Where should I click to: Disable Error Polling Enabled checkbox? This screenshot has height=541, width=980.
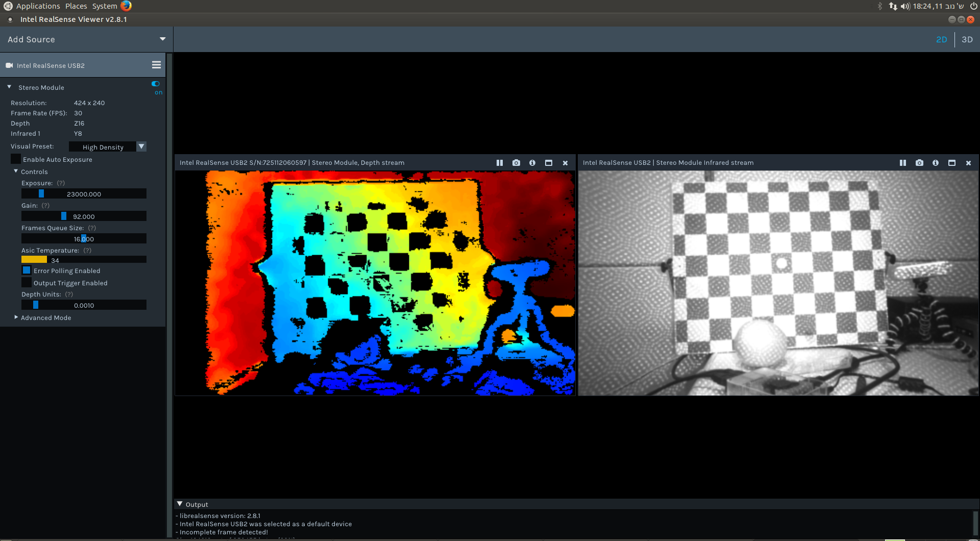point(27,270)
